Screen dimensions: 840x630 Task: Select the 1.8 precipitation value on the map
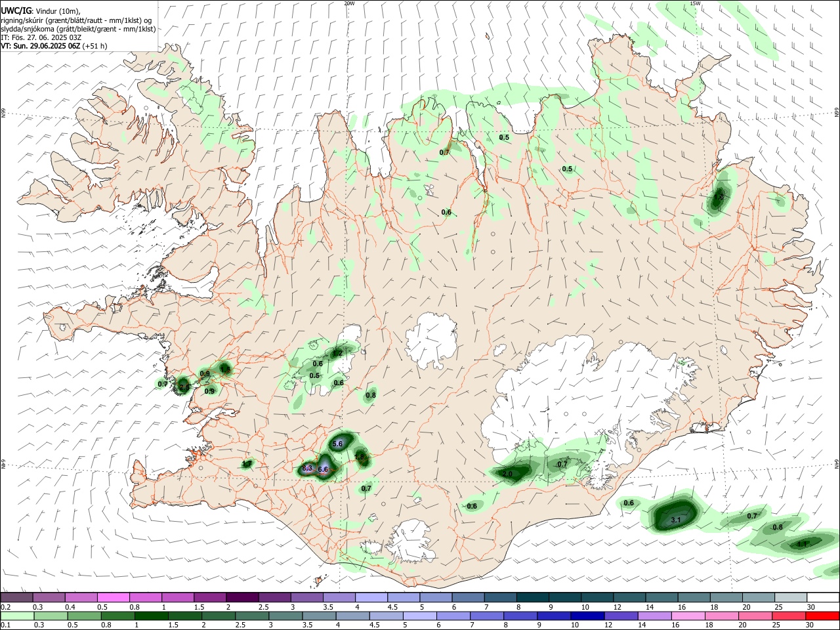tap(360, 457)
